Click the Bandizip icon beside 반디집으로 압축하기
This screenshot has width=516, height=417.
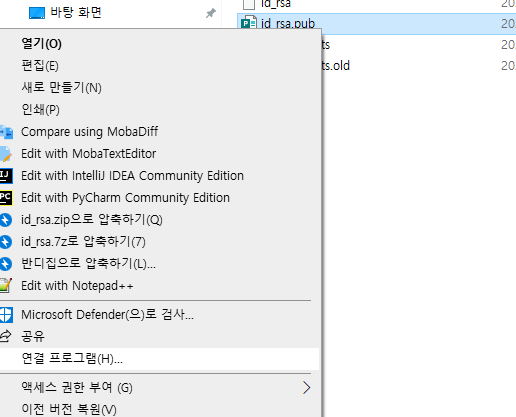[6, 264]
